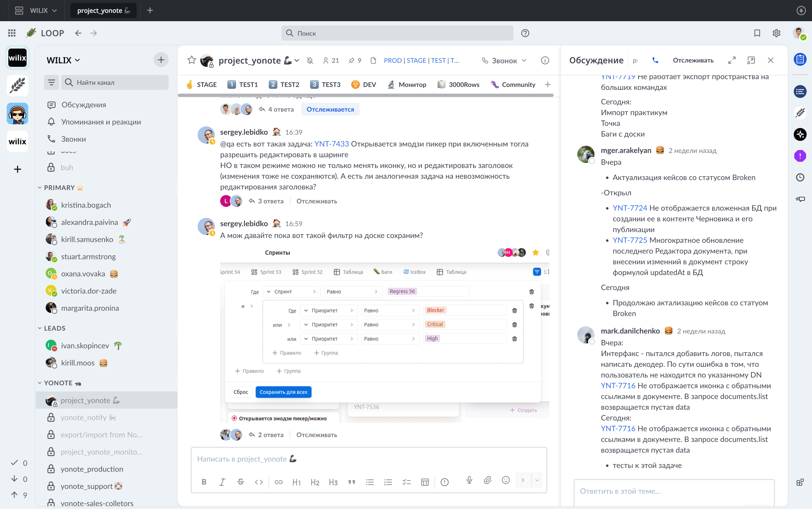812x509 pixels.
Task: Toggle italic formatting in message composer
Action: point(222,482)
